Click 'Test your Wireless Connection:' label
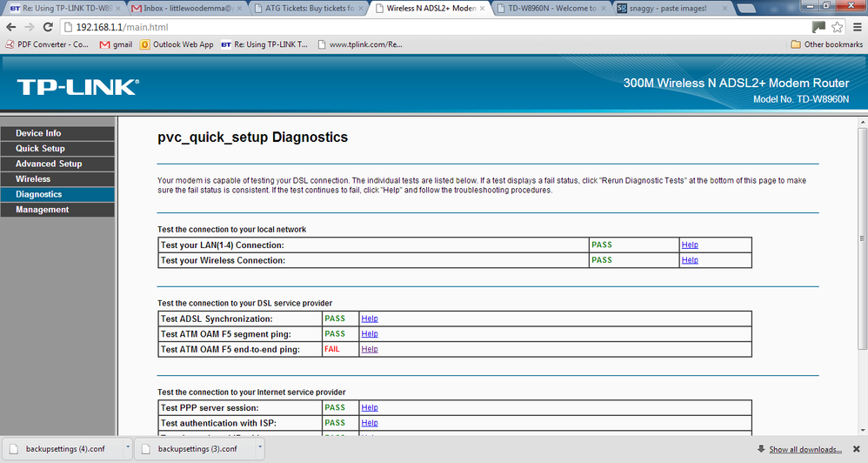Screen dimensions: 868x463 tap(224, 260)
